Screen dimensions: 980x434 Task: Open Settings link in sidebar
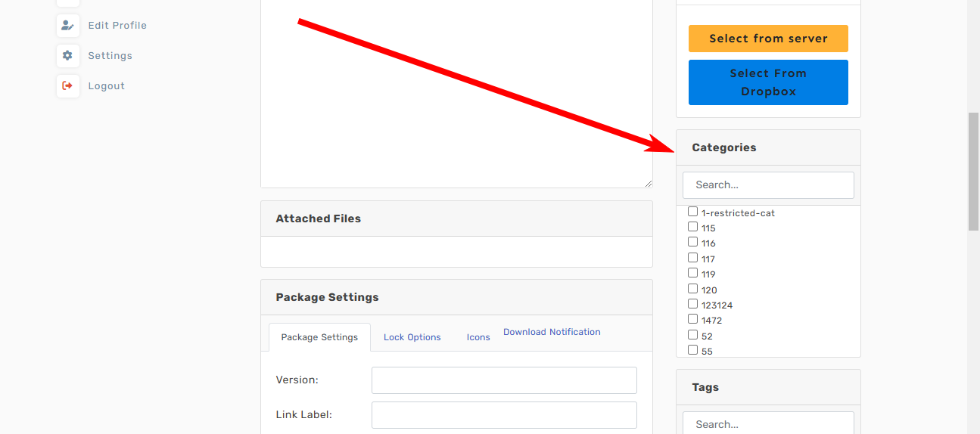point(110,55)
